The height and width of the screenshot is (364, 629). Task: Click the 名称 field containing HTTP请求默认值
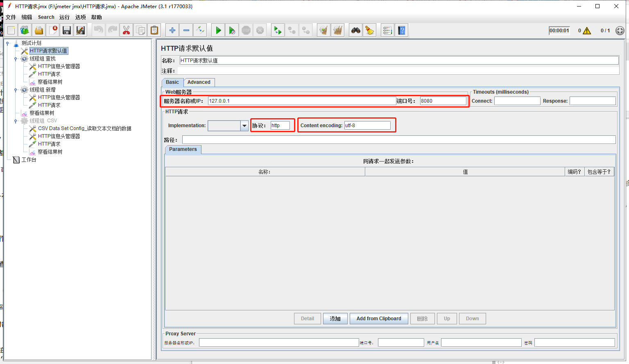tap(399, 60)
